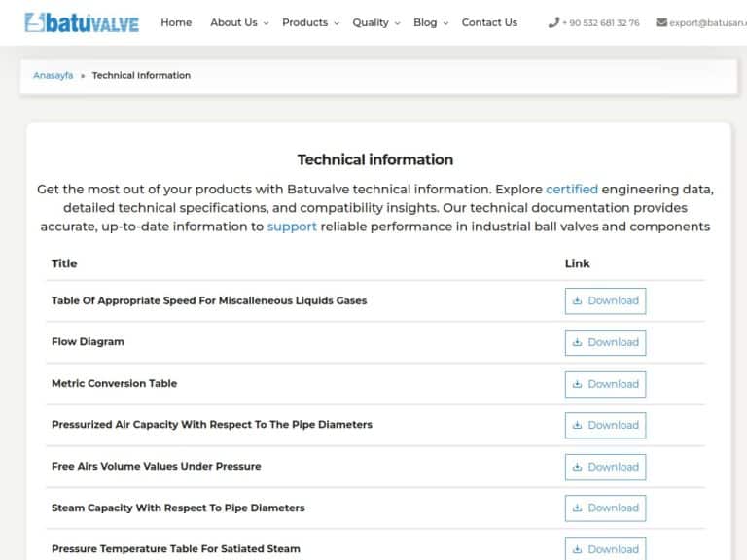
Task: Select 'Table Of Appropriate Speed' row title
Action: [209, 301]
